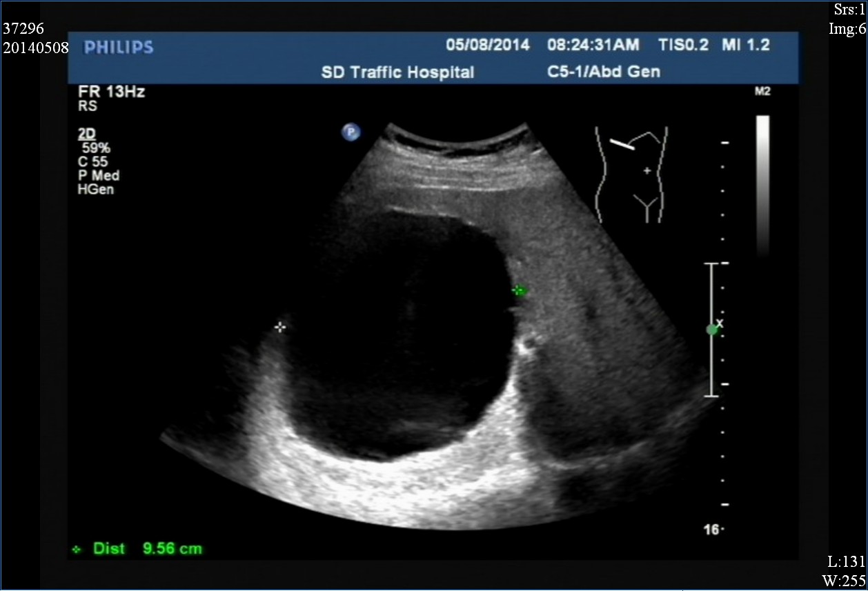Click the blue P probe orientation marker
The width and height of the screenshot is (868, 591).
tap(351, 132)
